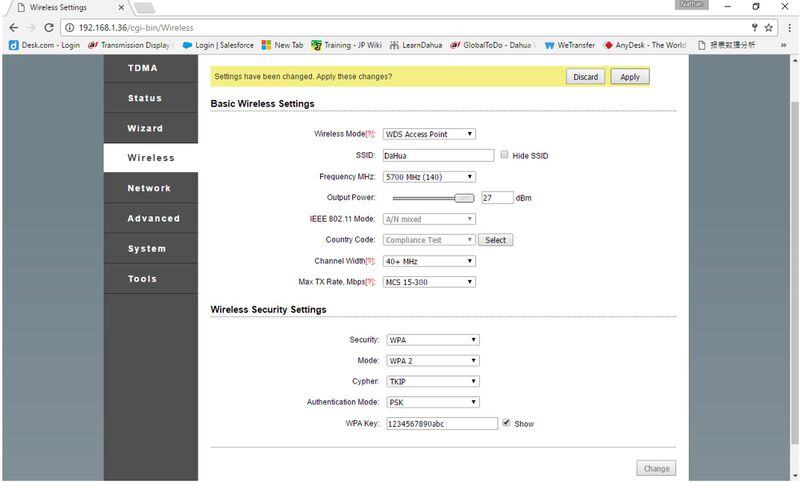The width and height of the screenshot is (800, 482).
Task: Click the key icon in address bar
Action: tap(754, 28)
